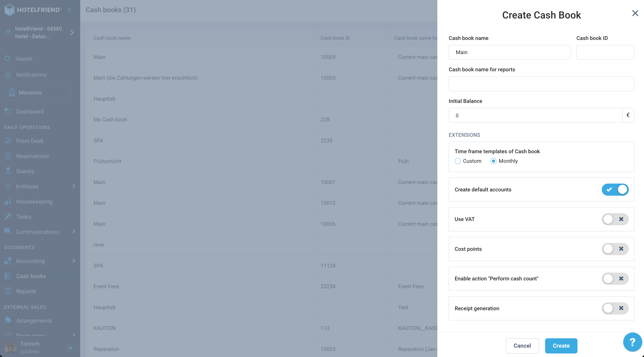Enable the Cost points toggle
This screenshot has height=357, width=644.
tap(615, 249)
